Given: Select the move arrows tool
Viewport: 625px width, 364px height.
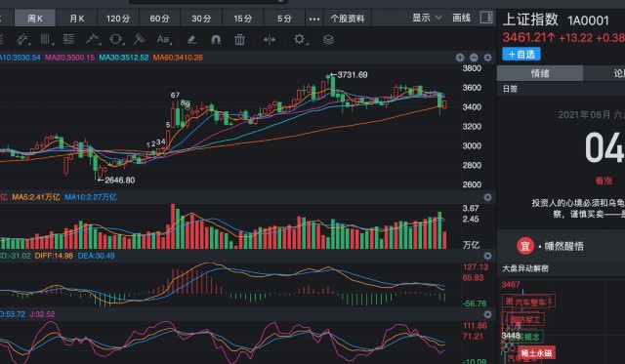Looking at the screenshot, I should [x=270, y=39].
